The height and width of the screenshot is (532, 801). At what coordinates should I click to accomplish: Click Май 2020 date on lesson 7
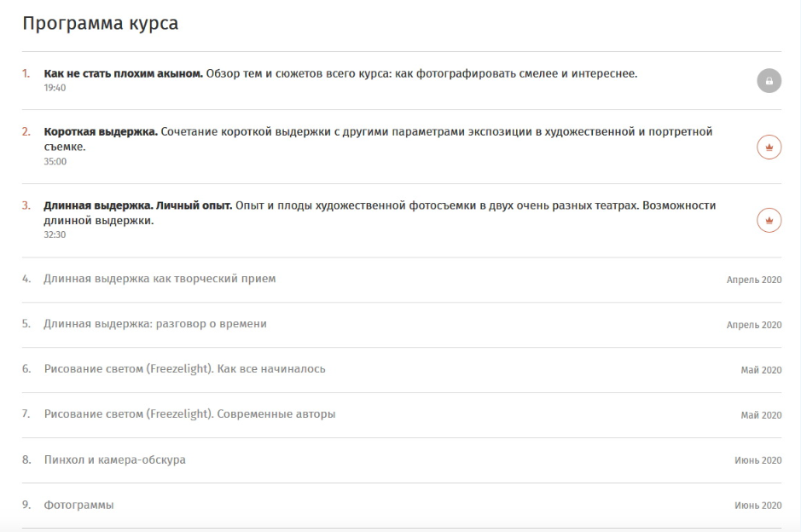(761, 415)
